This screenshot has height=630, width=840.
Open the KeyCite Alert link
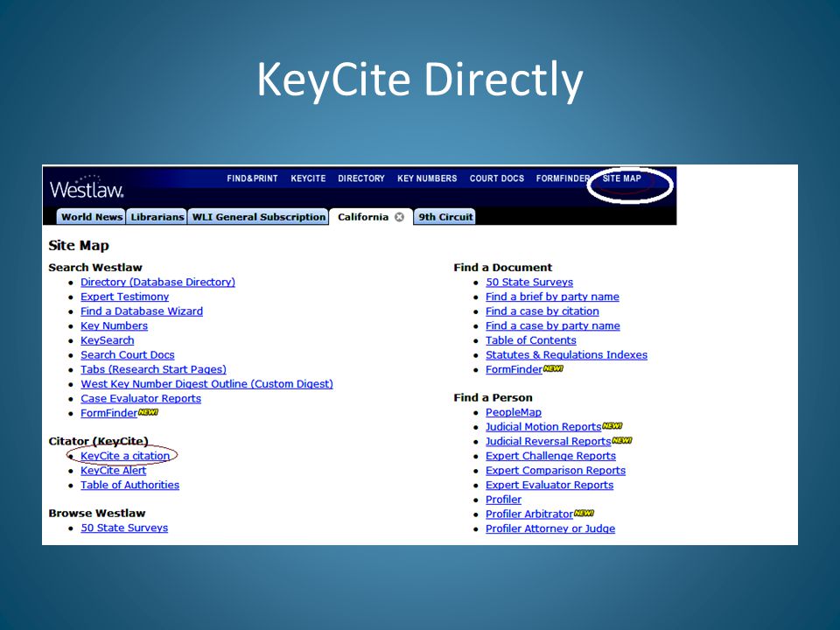[113, 470]
